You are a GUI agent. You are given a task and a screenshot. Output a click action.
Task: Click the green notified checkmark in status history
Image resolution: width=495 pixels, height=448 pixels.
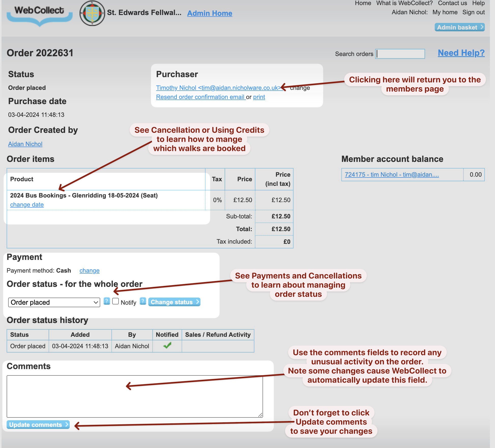coord(167,346)
